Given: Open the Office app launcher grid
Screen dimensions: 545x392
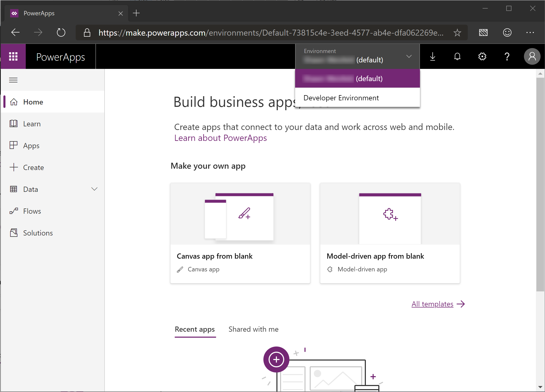Looking at the screenshot, I should coord(13,56).
